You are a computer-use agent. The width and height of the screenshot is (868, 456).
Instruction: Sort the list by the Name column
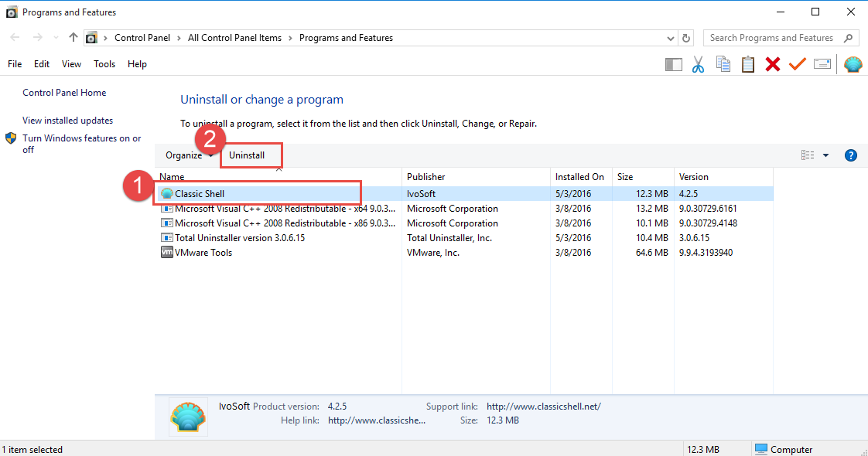tap(279, 177)
